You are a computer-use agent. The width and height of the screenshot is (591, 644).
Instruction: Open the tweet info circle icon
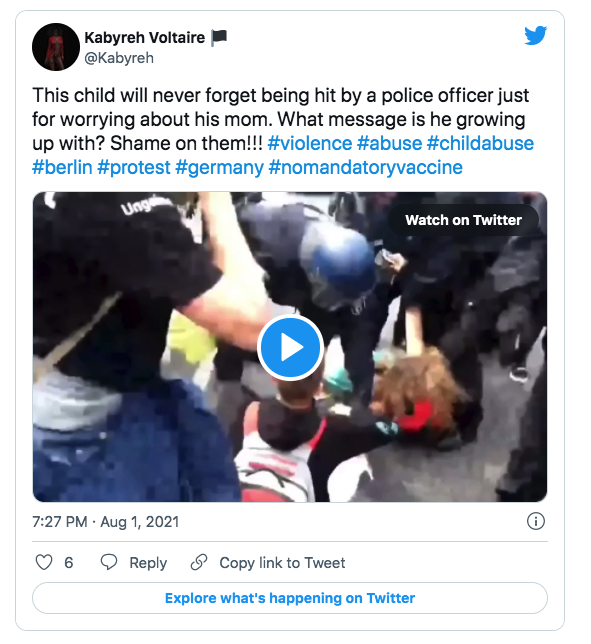pos(536,521)
